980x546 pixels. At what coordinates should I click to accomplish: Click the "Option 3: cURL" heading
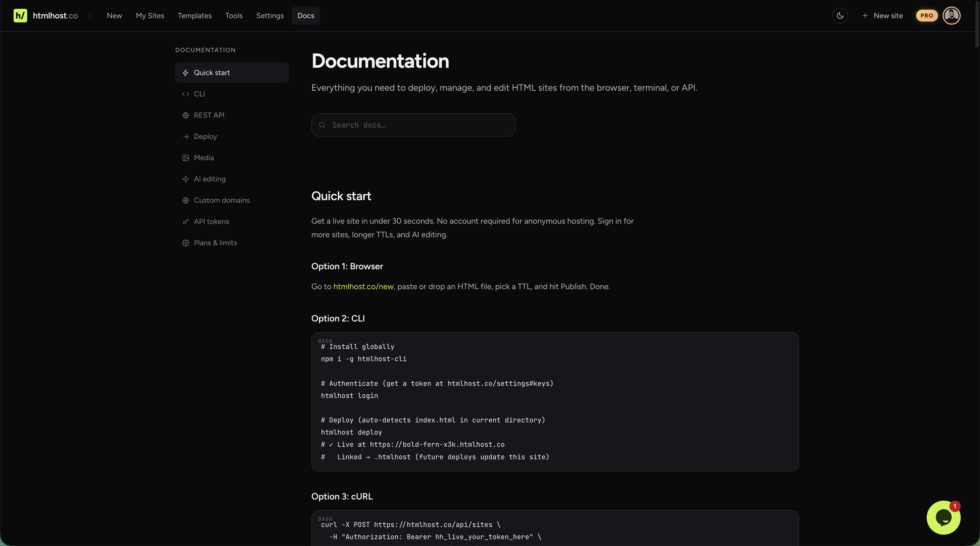(342, 497)
